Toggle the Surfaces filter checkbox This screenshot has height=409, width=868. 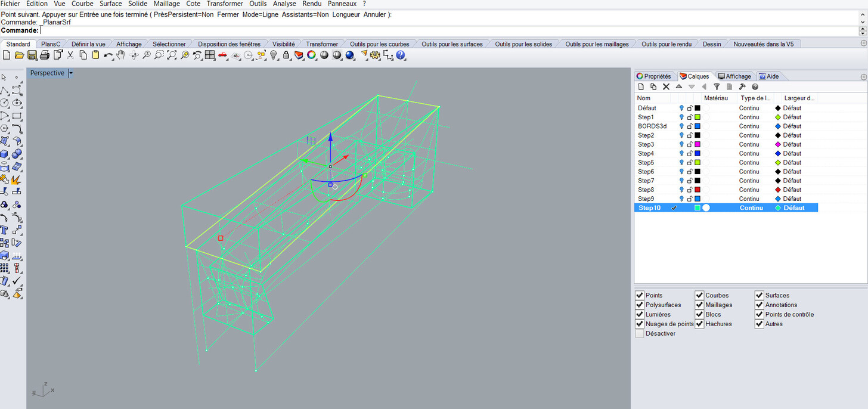759,295
